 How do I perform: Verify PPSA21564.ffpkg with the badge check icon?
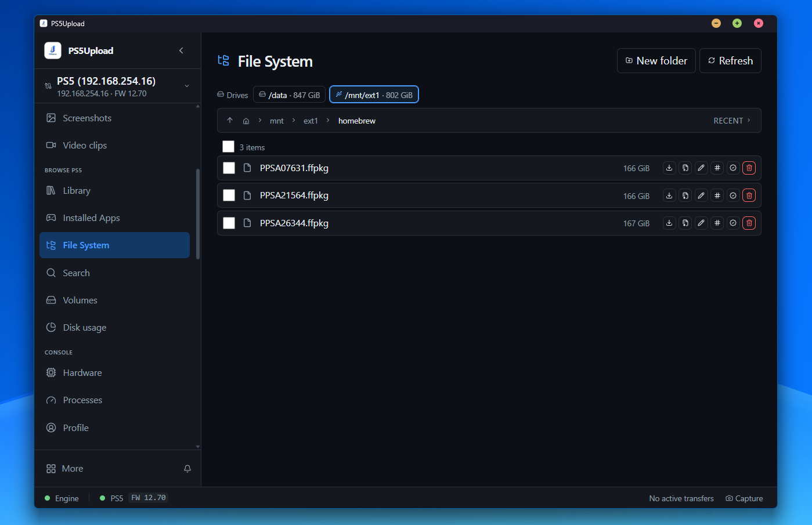click(733, 195)
